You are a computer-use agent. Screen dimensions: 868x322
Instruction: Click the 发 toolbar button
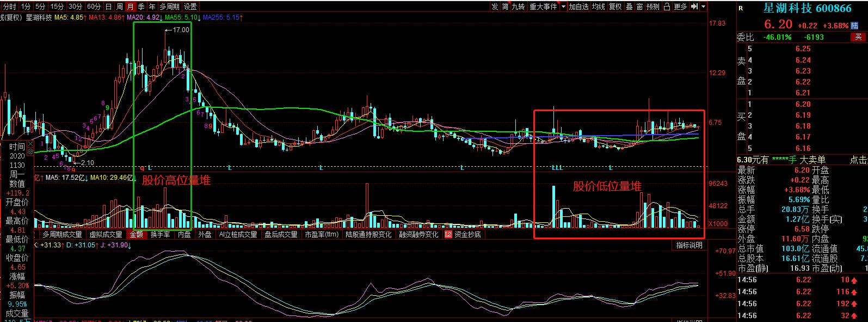click(x=494, y=7)
